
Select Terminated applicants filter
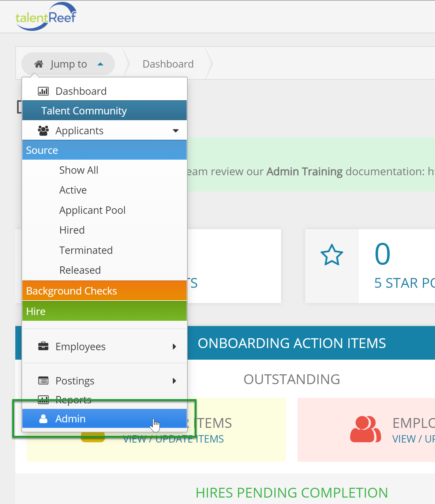pos(86,250)
